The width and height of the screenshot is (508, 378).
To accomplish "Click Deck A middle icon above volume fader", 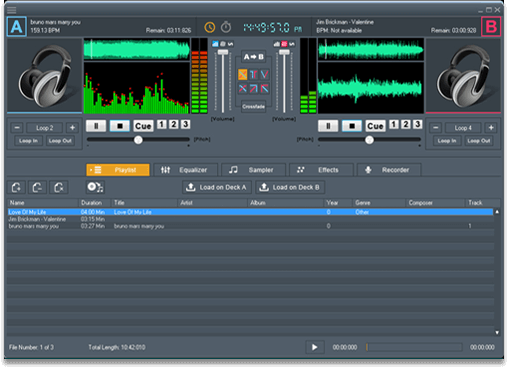I will tap(223, 44).
